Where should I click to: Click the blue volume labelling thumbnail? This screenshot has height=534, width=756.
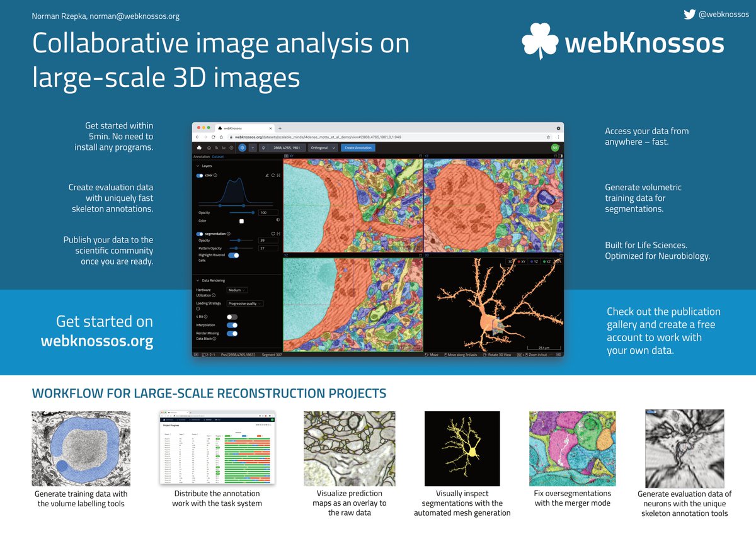(81, 448)
